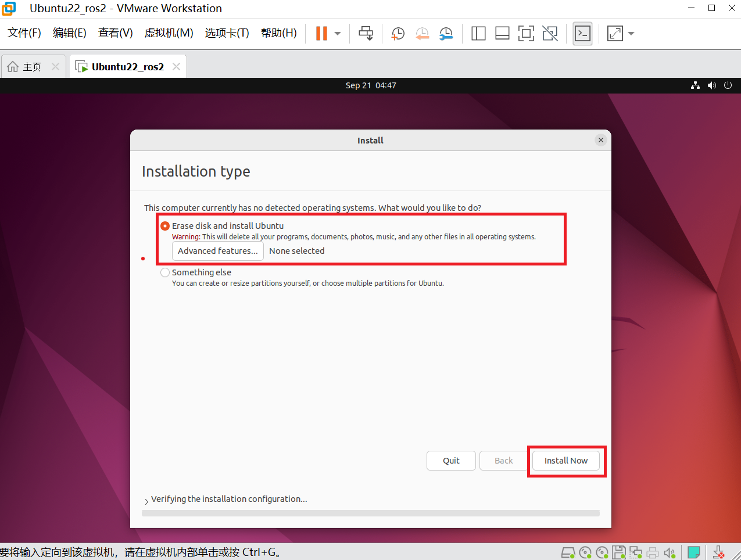Click the Install Now button
The image size is (741, 560).
[x=565, y=461]
